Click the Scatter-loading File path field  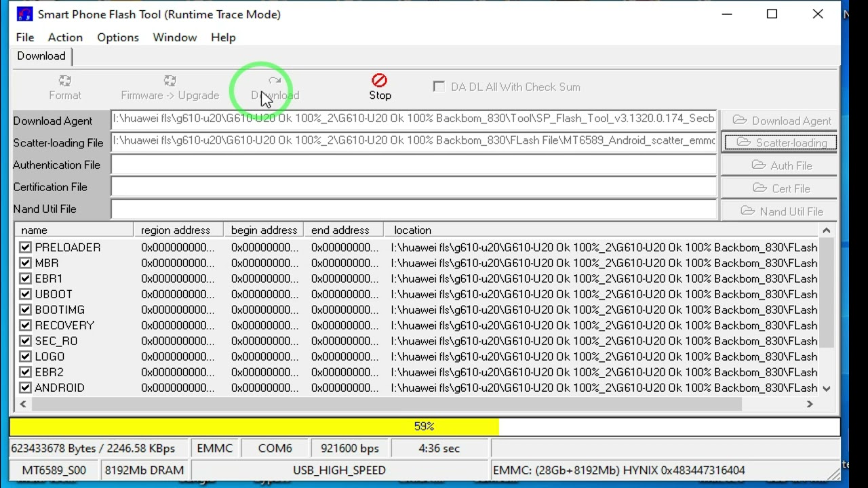tap(414, 141)
